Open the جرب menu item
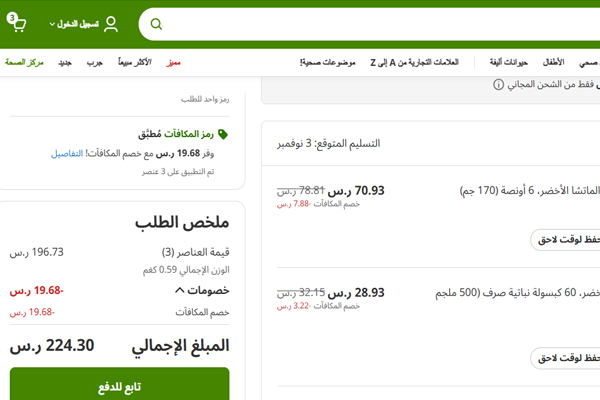Screen dimensions: 600x400 pos(95,62)
